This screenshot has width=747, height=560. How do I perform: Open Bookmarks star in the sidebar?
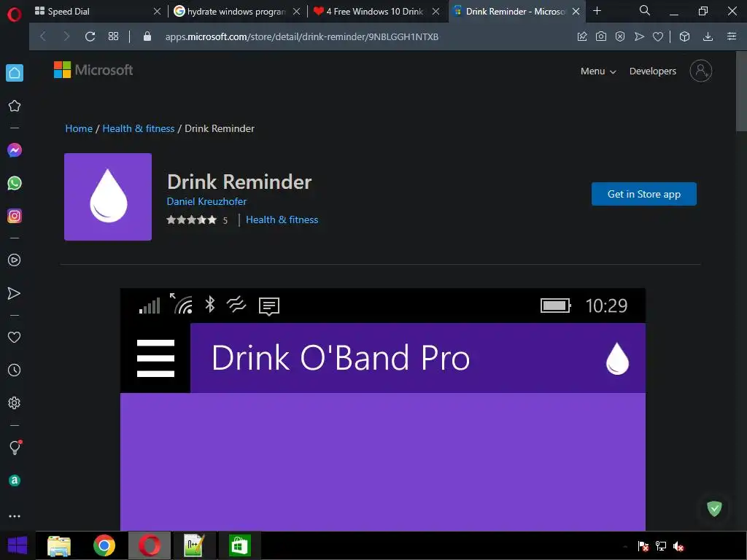15,106
